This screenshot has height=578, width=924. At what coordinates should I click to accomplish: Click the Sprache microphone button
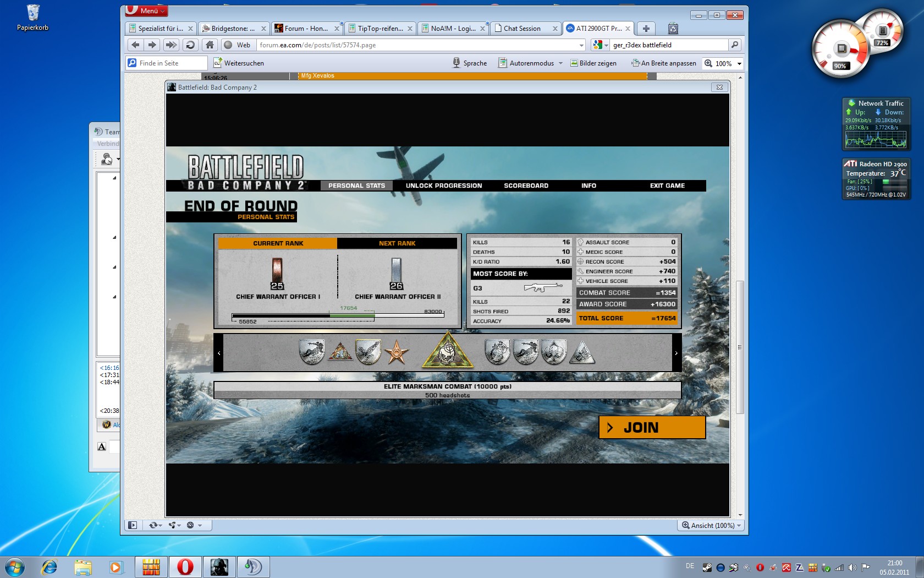470,63
